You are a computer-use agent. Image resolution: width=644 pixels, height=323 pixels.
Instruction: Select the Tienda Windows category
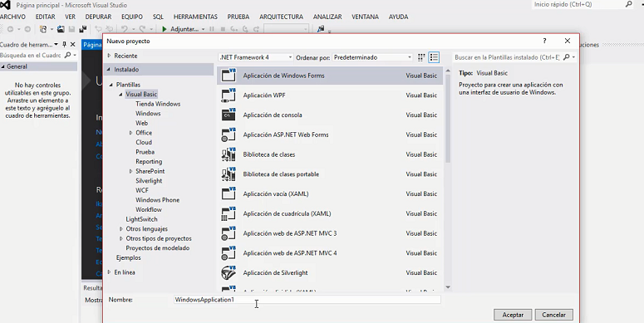click(x=158, y=104)
